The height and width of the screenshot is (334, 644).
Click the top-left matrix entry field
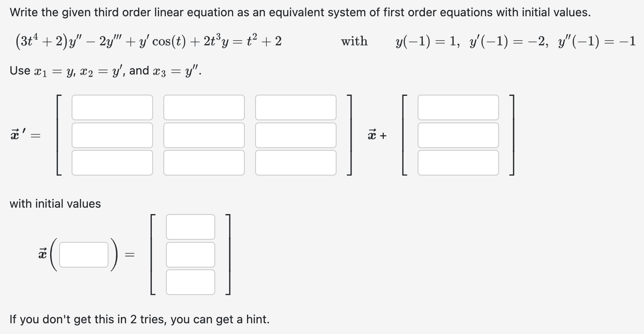(112, 107)
